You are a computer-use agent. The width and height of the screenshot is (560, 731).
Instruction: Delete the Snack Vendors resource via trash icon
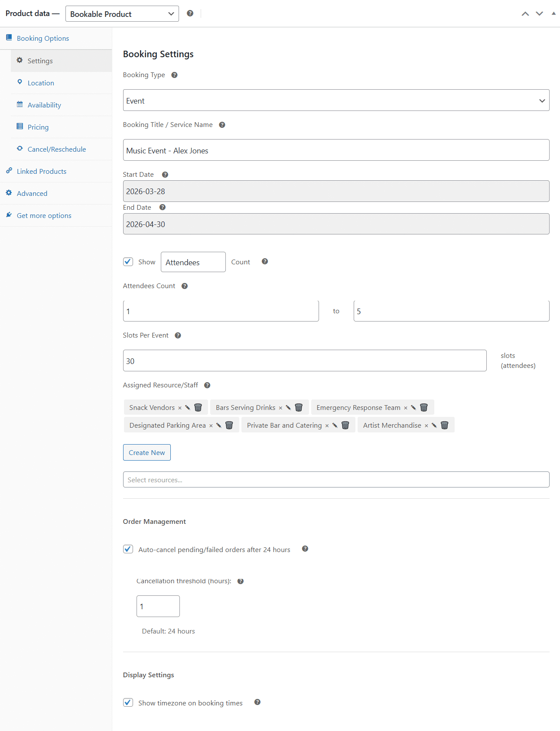click(198, 407)
